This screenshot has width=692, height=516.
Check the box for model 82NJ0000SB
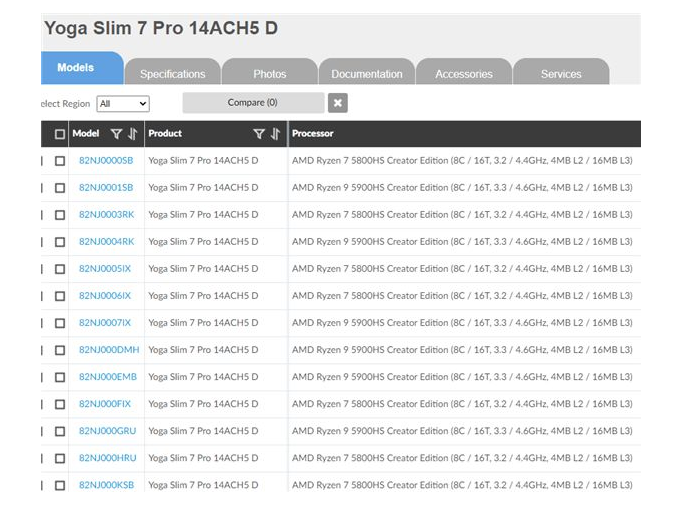60,160
